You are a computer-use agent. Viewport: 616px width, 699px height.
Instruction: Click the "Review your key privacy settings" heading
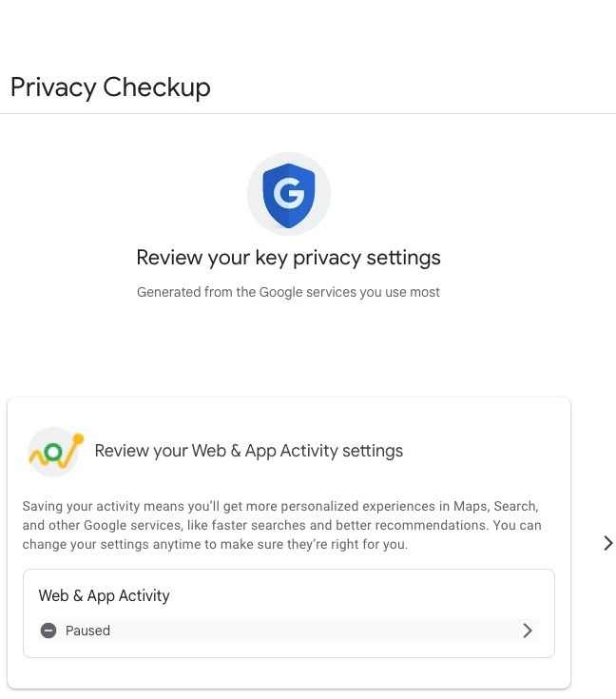pyautogui.click(x=288, y=257)
